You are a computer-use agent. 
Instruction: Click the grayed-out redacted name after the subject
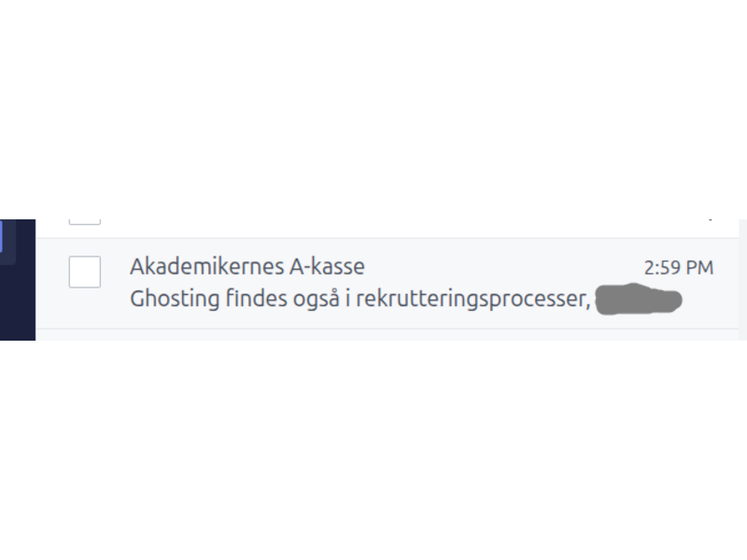(639, 299)
